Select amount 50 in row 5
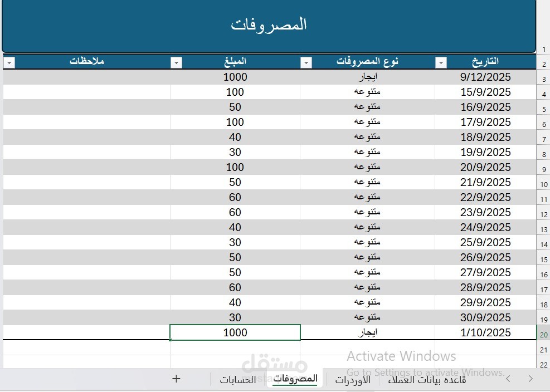Screen dimensions: 550x392 coord(235,107)
